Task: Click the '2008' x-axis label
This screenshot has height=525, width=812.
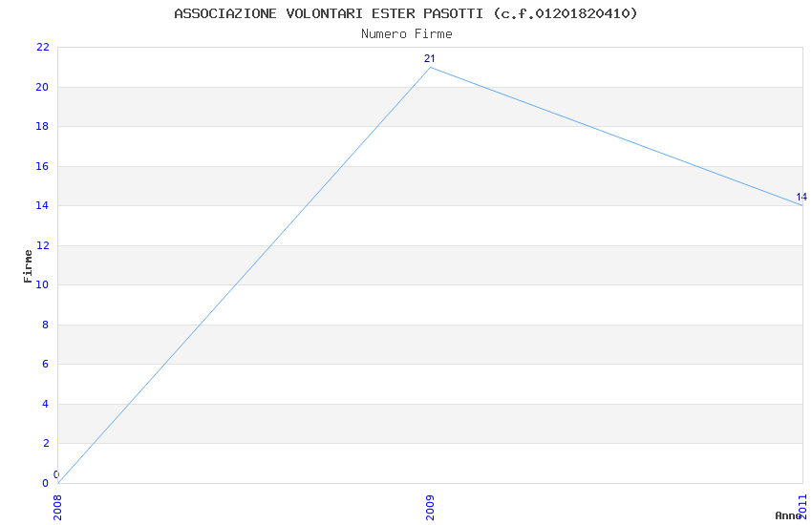Action: tap(57, 507)
